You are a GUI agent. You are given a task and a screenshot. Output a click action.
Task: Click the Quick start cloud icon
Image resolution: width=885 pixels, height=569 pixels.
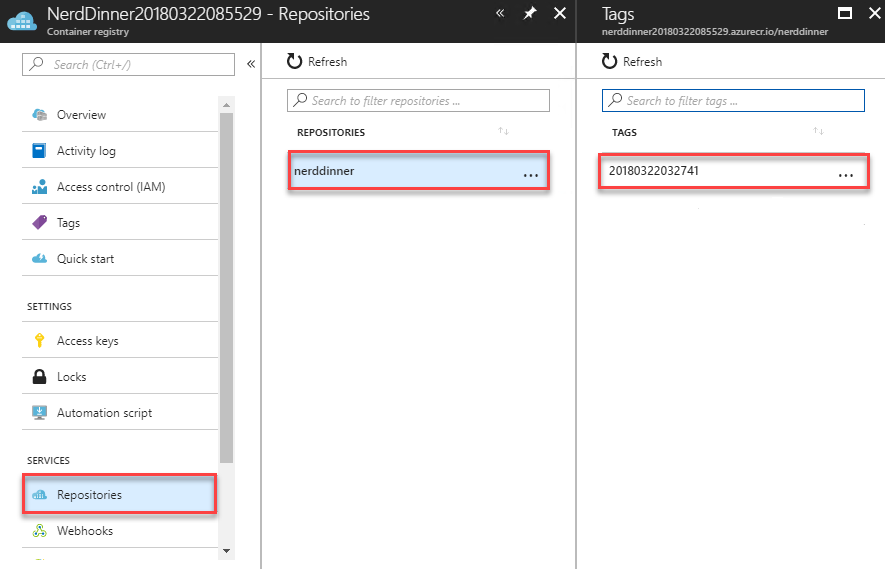[x=40, y=259]
